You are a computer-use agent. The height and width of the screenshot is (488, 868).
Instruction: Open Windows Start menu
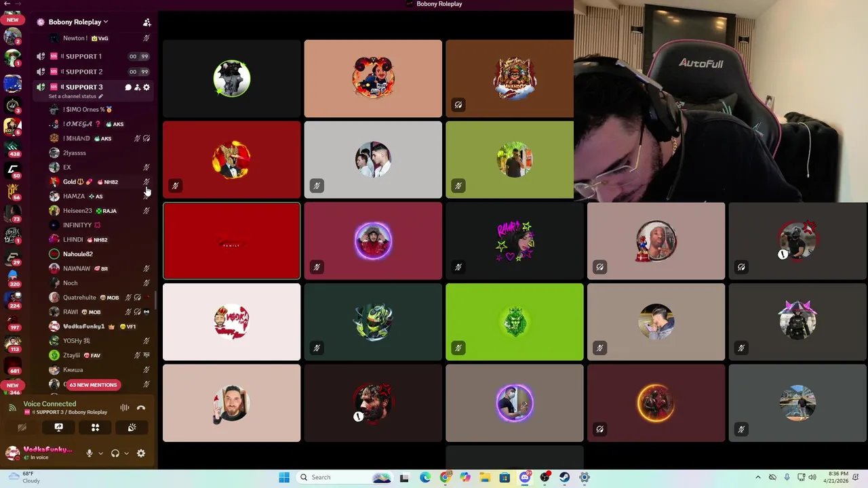[284, 477]
